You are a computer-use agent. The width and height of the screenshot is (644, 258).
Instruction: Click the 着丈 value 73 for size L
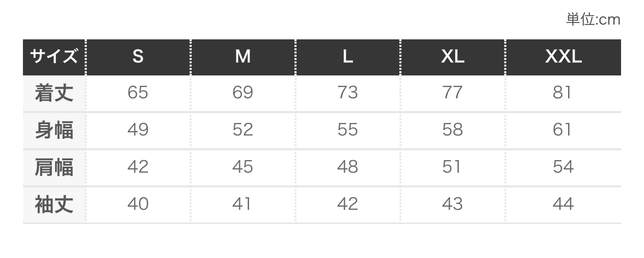(347, 93)
